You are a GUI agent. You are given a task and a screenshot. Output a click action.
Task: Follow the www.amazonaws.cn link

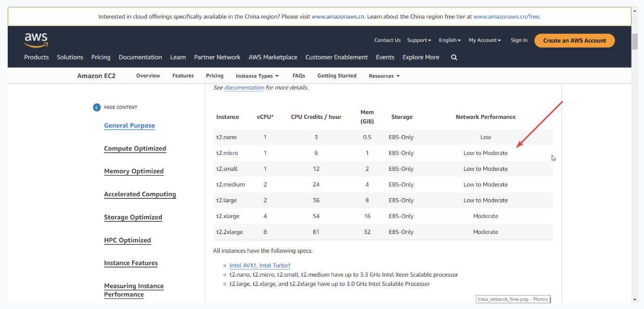(338, 16)
